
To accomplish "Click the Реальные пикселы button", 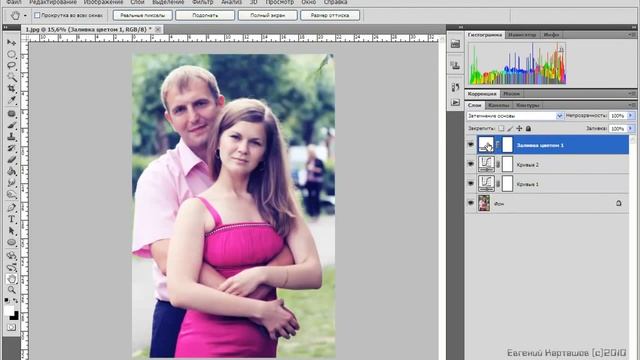I will 142,16.
